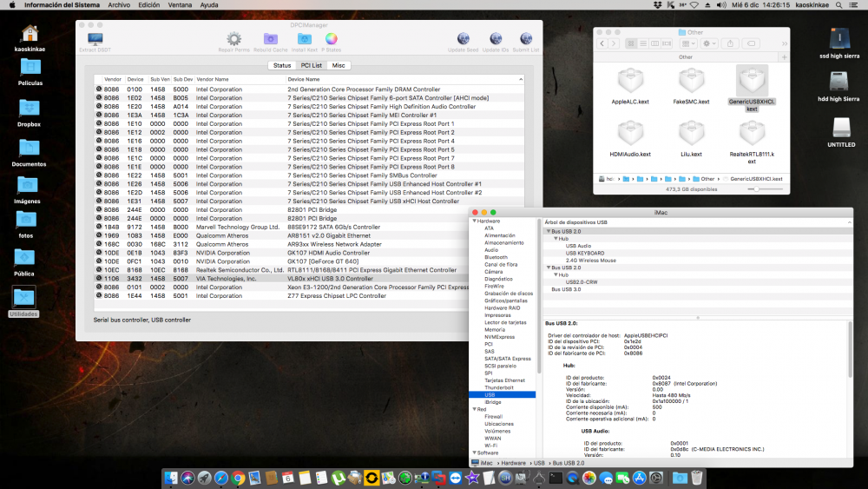Open the ssd high sierra desktop drive
868x489 pixels.
click(839, 43)
